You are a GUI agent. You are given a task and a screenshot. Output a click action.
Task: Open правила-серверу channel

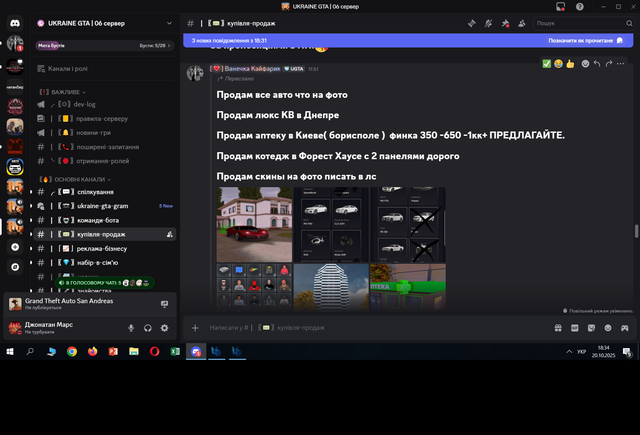pos(105,119)
